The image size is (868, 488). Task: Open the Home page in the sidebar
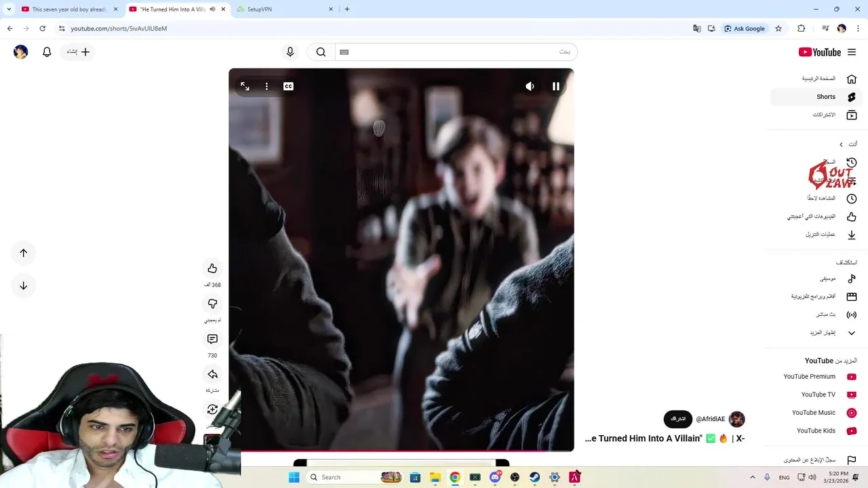[816, 79]
